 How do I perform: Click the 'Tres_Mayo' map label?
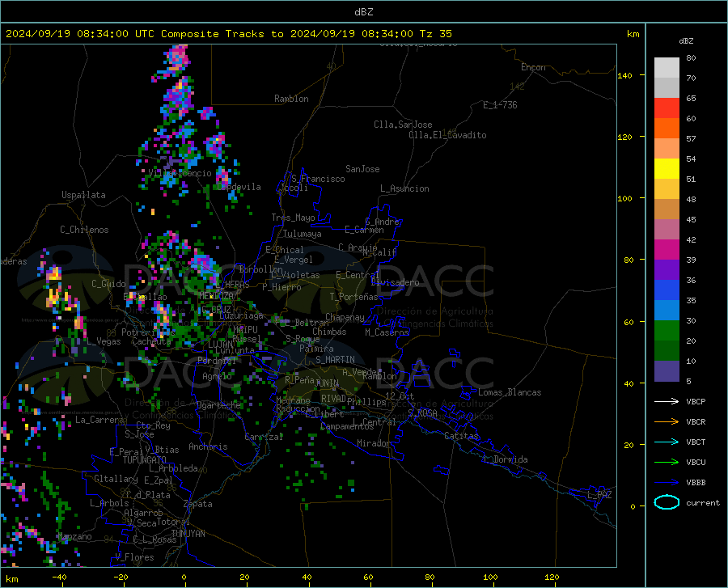coord(293,218)
